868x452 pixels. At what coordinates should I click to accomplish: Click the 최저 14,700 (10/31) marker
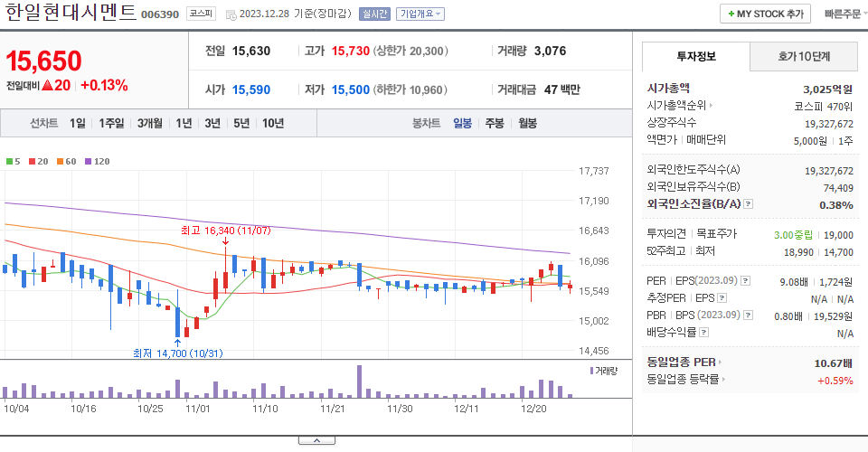click(178, 353)
